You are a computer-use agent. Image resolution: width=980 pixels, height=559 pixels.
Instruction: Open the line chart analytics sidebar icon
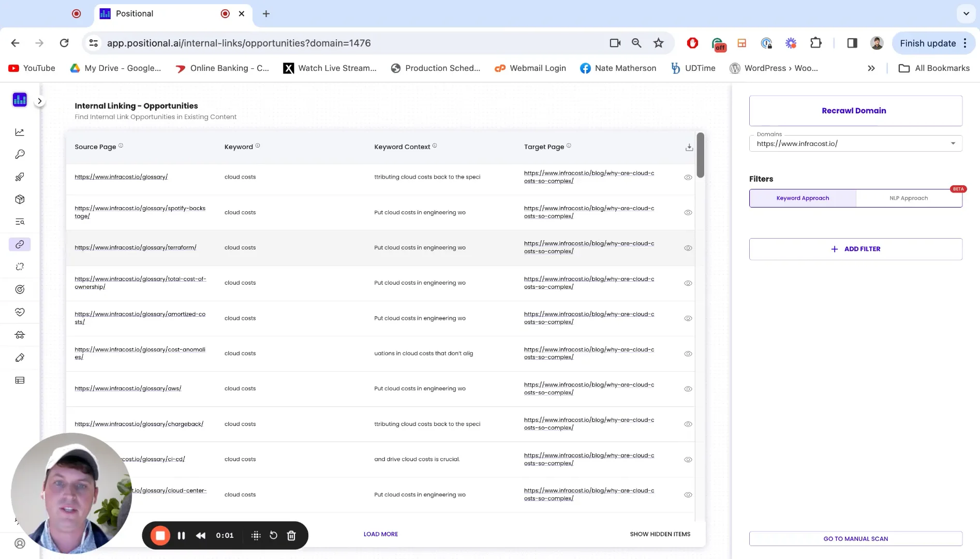(x=20, y=132)
